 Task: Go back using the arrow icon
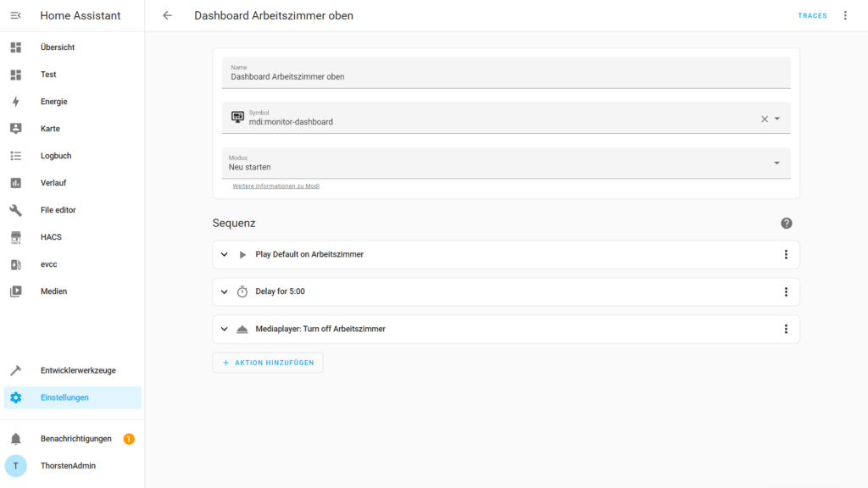167,15
